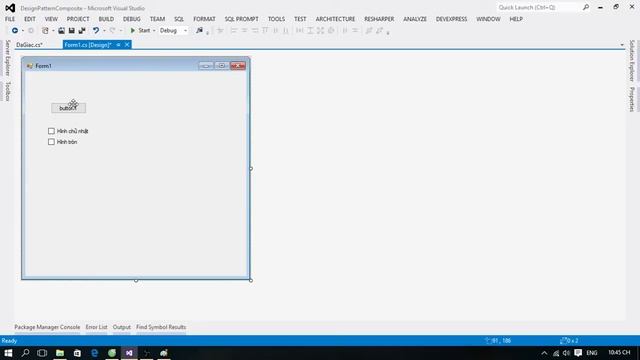Open Windows Start menu

[8, 353]
